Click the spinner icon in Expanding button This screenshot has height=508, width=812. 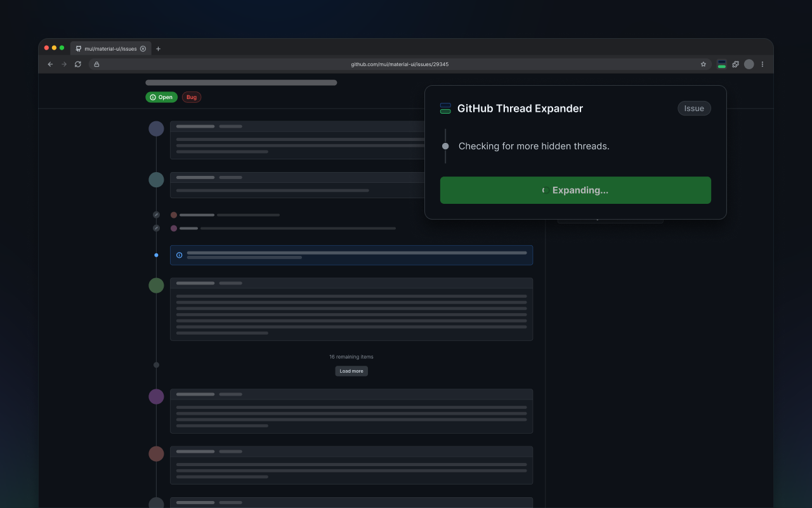(x=545, y=190)
